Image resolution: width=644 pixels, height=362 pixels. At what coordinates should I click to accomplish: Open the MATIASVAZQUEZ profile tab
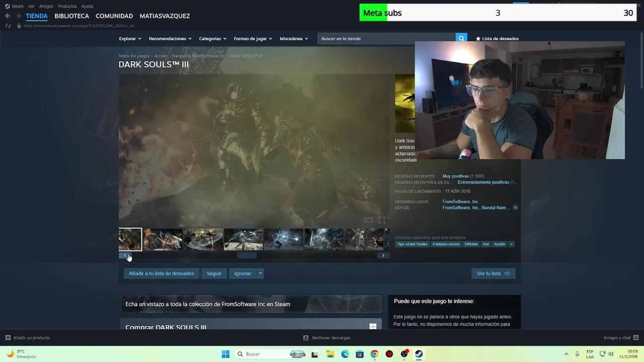click(165, 16)
